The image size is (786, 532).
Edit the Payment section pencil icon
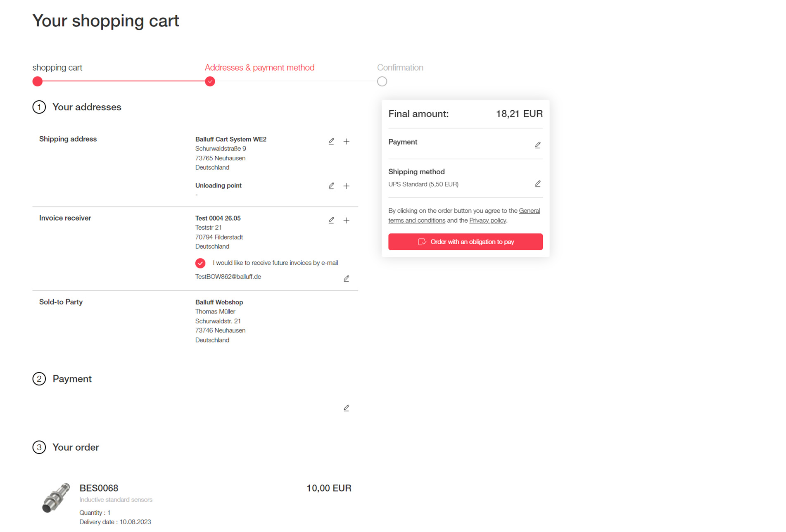coord(347,408)
